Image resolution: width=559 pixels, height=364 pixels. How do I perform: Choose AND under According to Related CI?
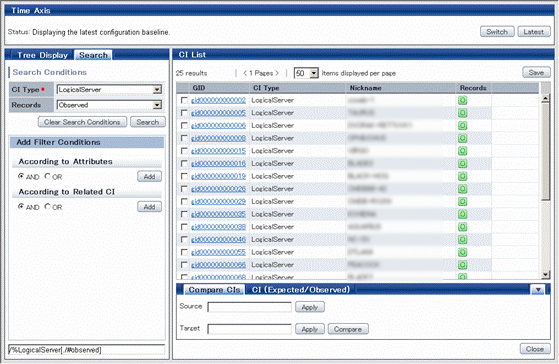click(x=21, y=206)
